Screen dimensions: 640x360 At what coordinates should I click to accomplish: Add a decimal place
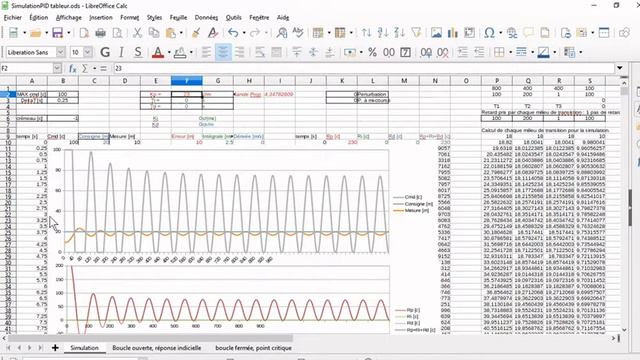(x=426, y=52)
